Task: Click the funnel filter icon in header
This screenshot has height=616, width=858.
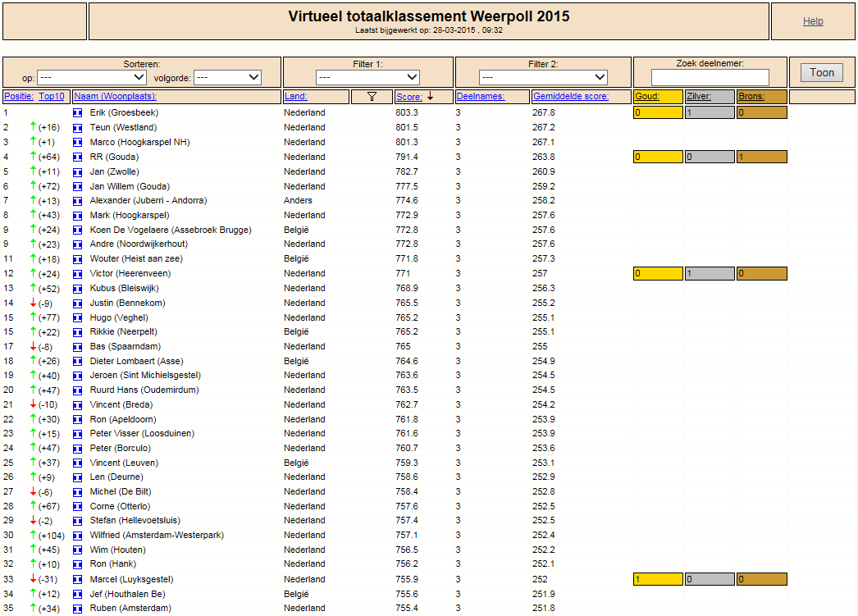Action: [x=372, y=97]
